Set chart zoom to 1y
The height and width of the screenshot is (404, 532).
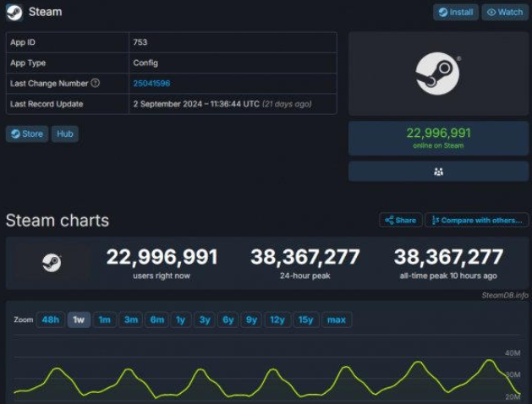click(x=181, y=319)
